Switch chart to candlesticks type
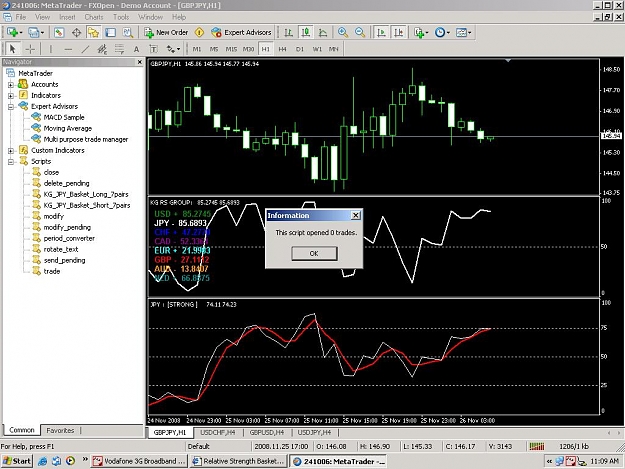The image size is (625, 469). point(306,32)
